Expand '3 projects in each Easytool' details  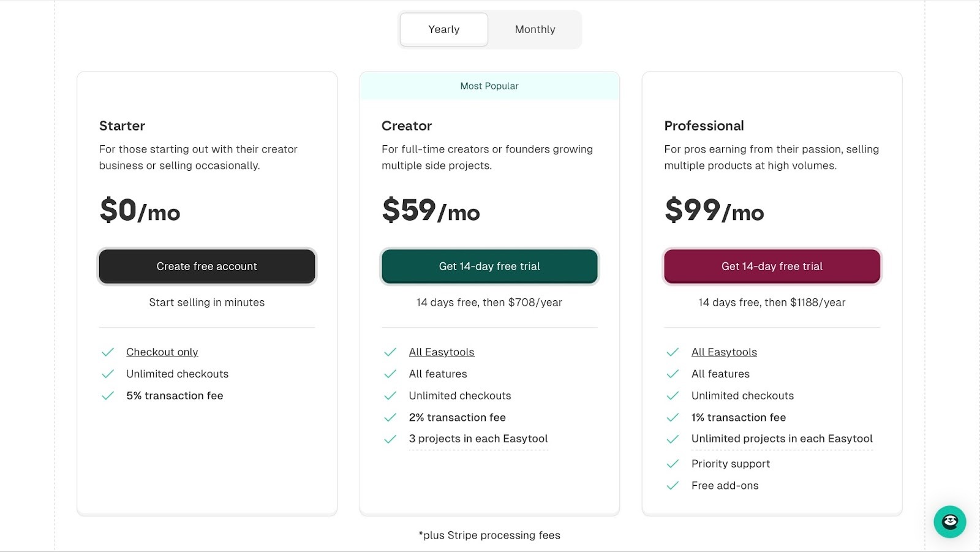click(478, 439)
